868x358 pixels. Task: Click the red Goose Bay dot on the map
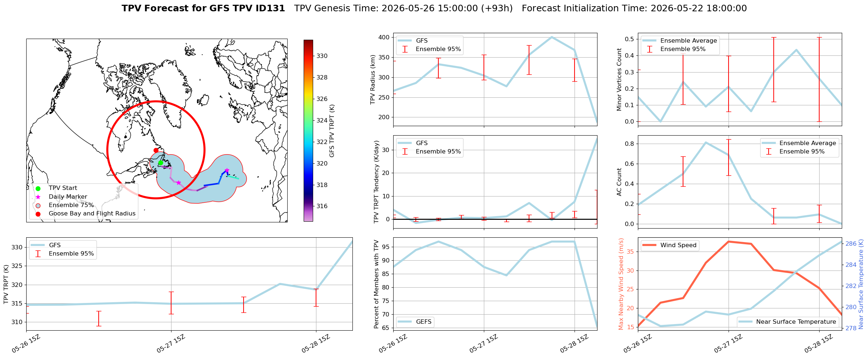156,150
